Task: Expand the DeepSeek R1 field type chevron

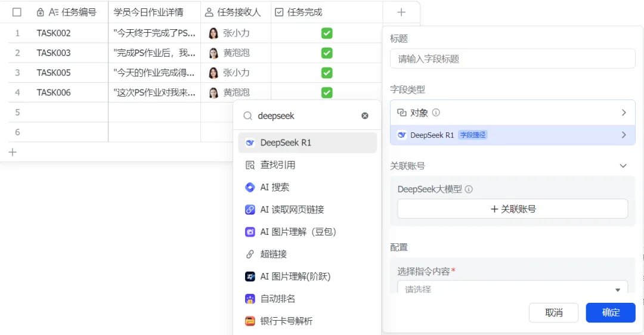Action: click(624, 135)
